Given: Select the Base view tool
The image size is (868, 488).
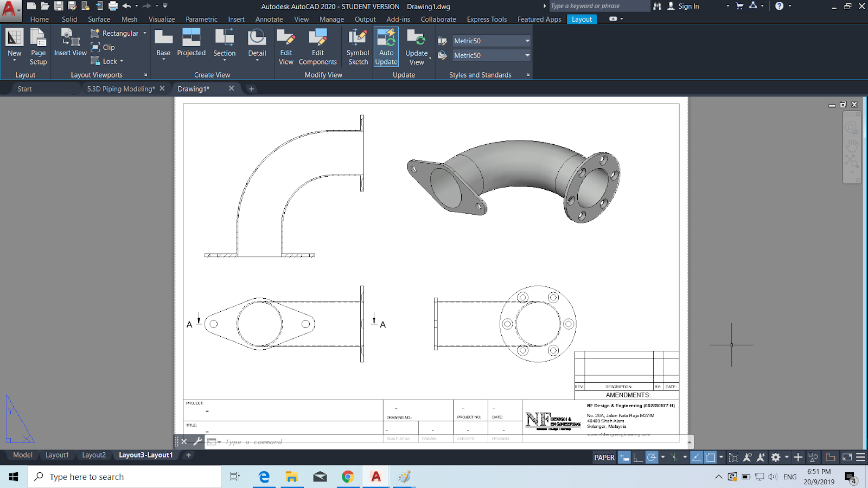Looking at the screenshot, I should (163, 43).
